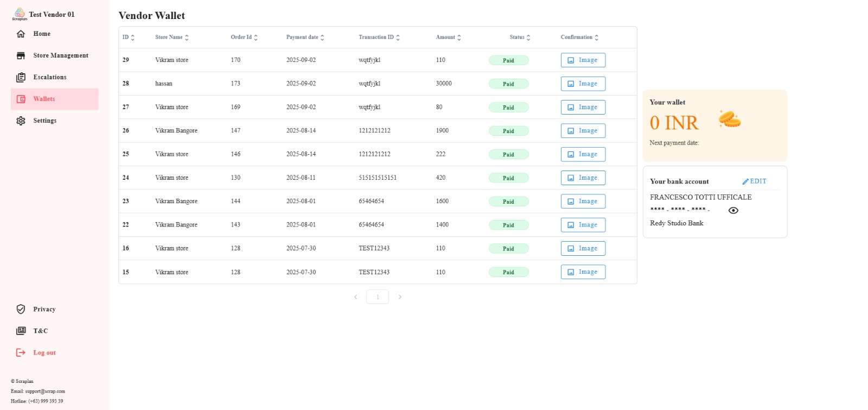Open confirmation Image for ID 28
This screenshot has height=410, width=868.
[583, 84]
